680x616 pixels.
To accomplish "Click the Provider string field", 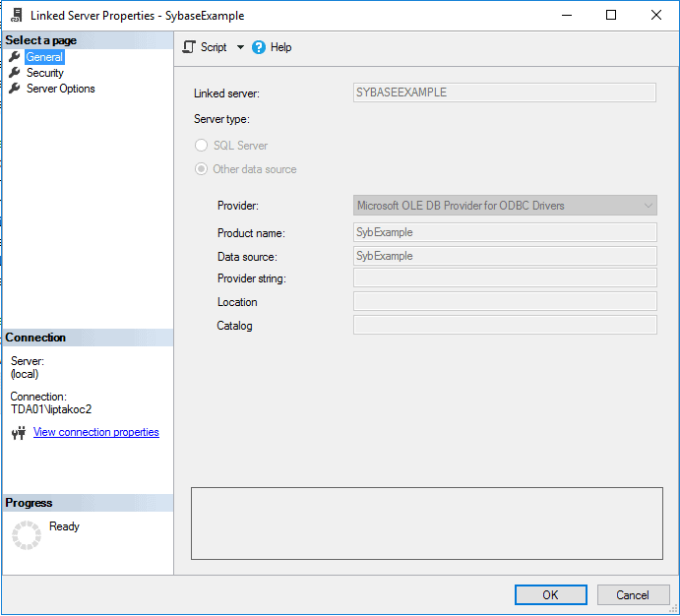I will (x=505, y=277).
